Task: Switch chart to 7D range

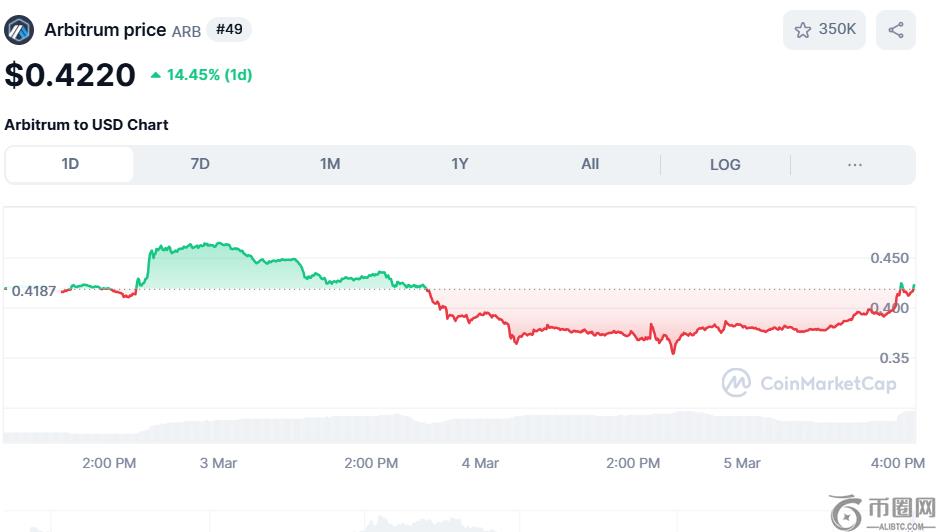Action: [200, 164]
